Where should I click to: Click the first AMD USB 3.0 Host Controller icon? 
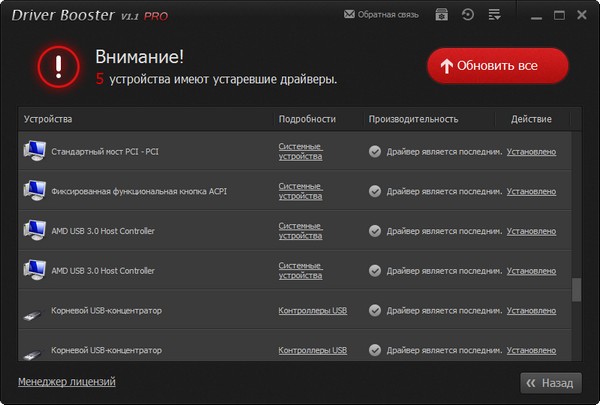tap(35, 230)
